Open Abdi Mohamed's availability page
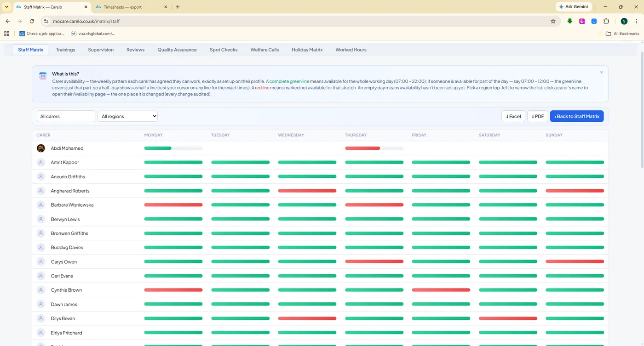Image resolution: width=644 pixels, height=346 pixels. coord(67,148)
